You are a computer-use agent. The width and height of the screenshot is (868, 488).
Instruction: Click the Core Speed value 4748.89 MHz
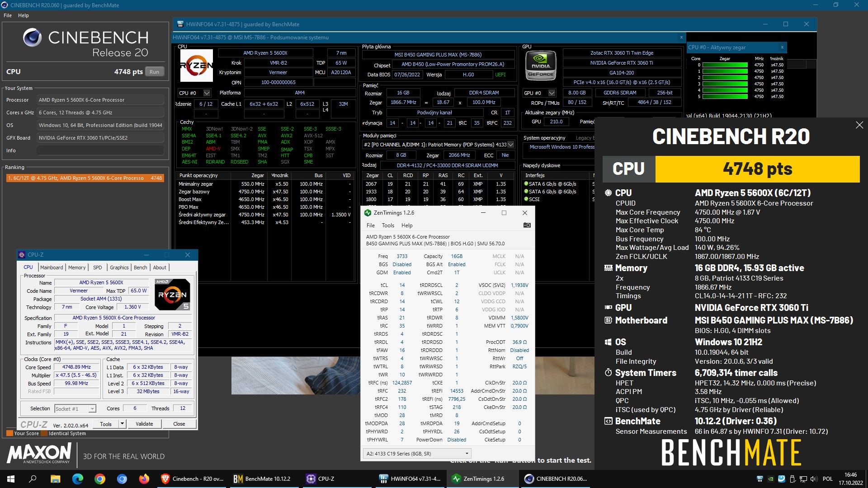coord(76,367)
